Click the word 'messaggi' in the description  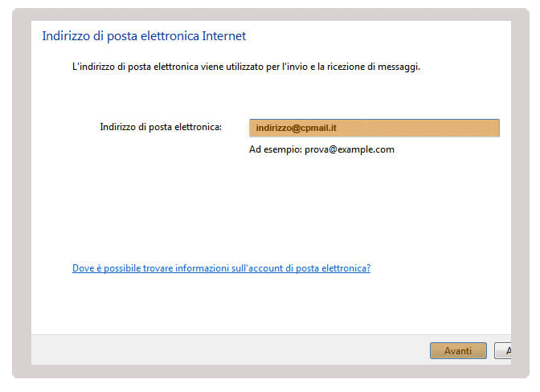(x=399, y=67)
